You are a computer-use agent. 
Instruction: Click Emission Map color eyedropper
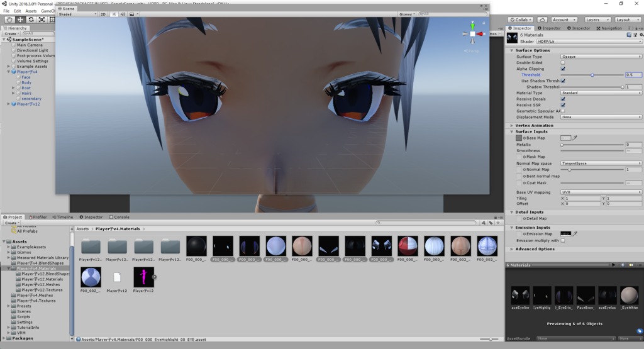click(575, 234)
